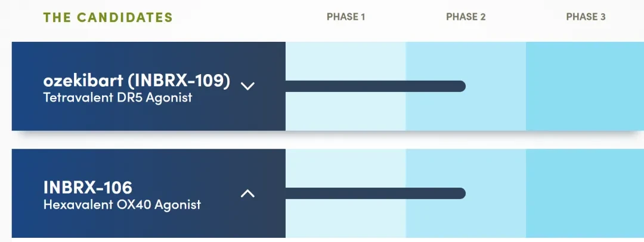Click the INBRX-106 candidate name
Viewport: 644px width, 242px height.
pos(88,187)
